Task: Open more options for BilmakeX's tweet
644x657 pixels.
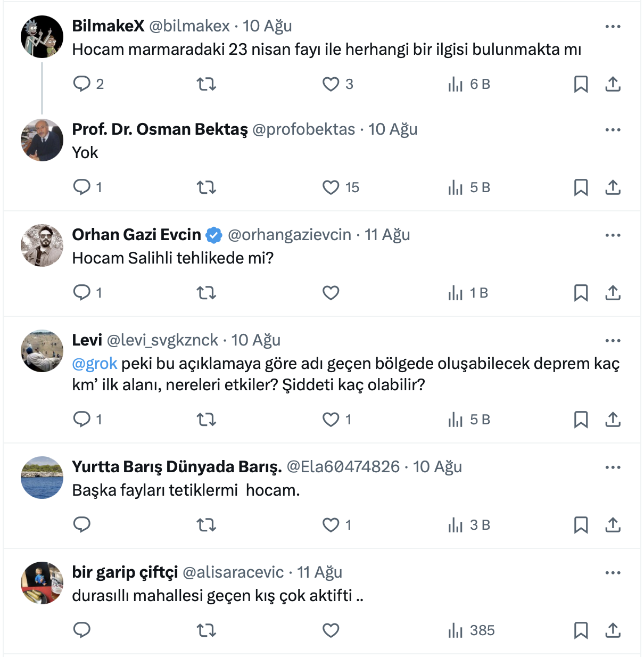Action: click(x=613, y=27)
